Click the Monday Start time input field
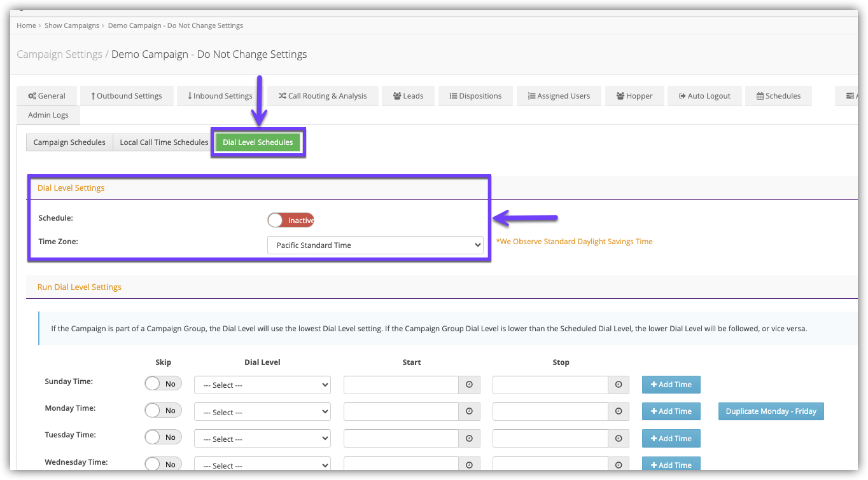The width and height of the screenshot is (868, 480). (401, 412)
